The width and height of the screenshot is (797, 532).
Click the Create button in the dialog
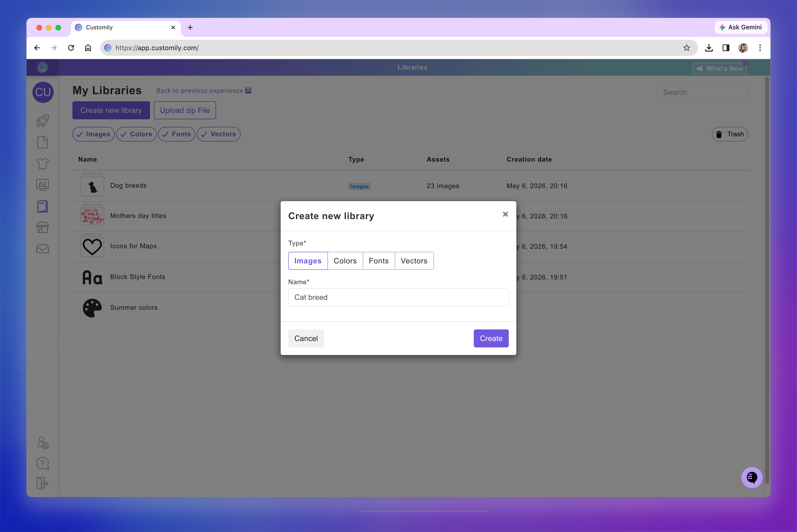pyautogui.click(x=491, y=338)
